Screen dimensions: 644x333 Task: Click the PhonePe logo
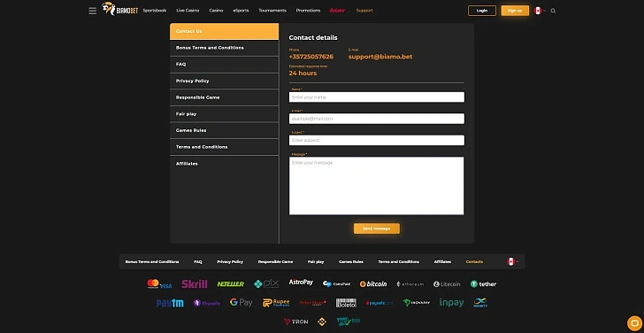(x=207, y=304)
